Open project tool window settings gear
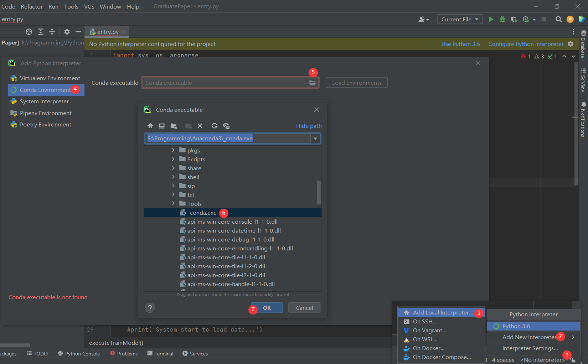This screenshot has width=588, height=364. click(x=67, y=32)
